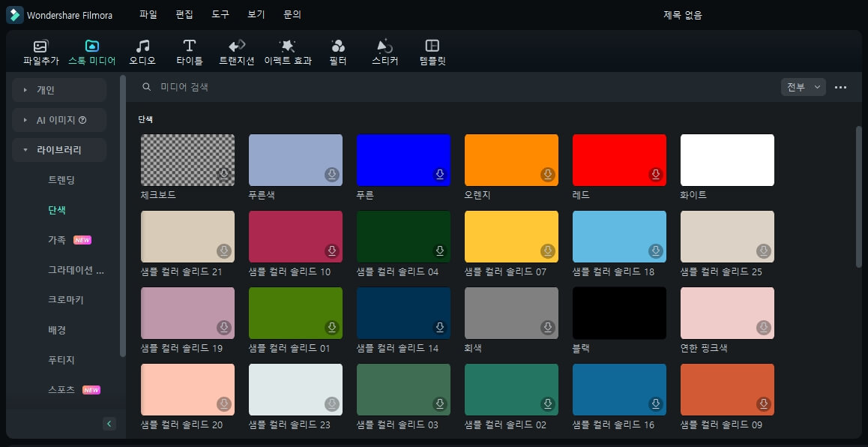Select the 샘플 컬러 솔리드 18 sky blue swatch
Viewport: 868px width, 447px height.
pos(619,236)
